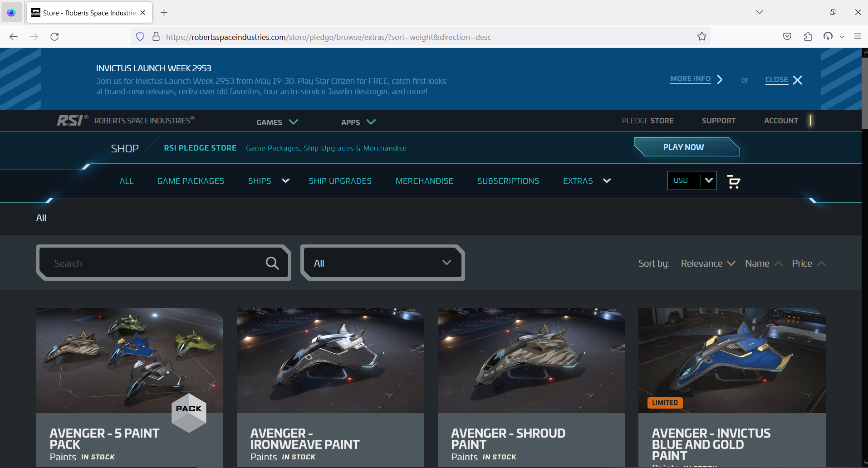Bookmark this page with the star icon
This screenshot has height=468, width=868.
click(701, 37)
